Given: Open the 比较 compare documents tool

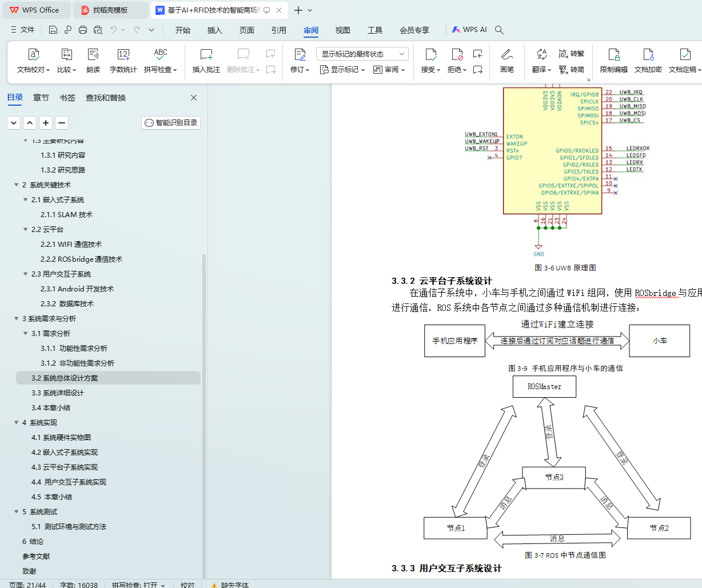Looking at the screenshot, I should [67, 61].
